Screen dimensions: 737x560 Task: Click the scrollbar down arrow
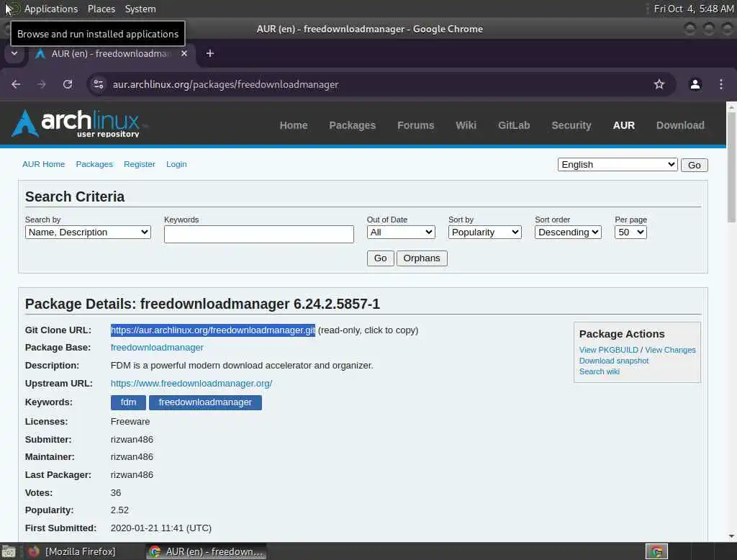[731, 536]
